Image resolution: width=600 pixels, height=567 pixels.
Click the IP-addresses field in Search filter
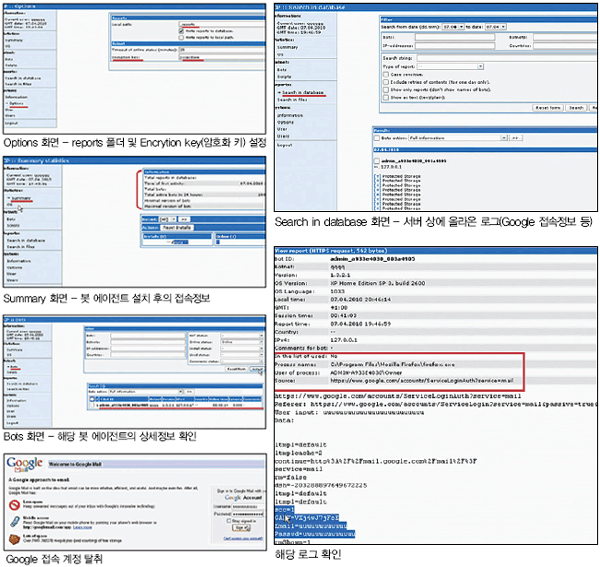[455, 46]
